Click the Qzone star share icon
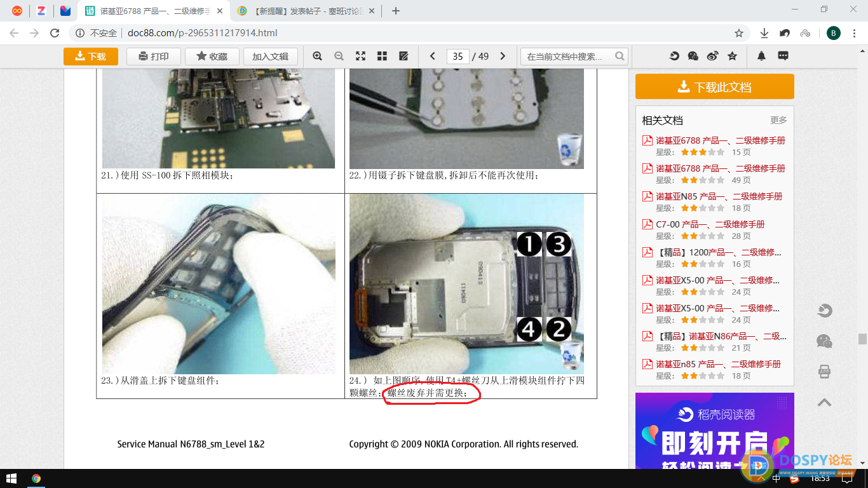This screenshot has width=868, height=488. pyautogui.click(x=732, y=56)
